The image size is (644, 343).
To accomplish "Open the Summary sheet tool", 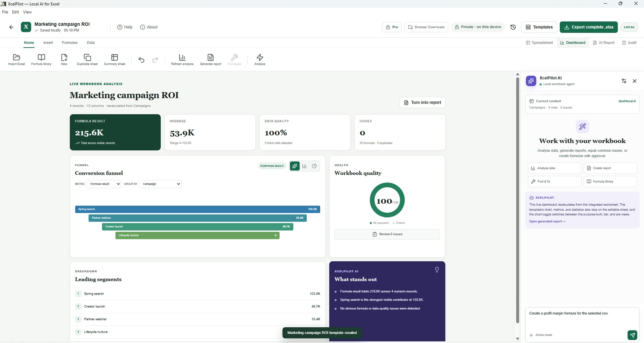I will click(x=114, y=60).
